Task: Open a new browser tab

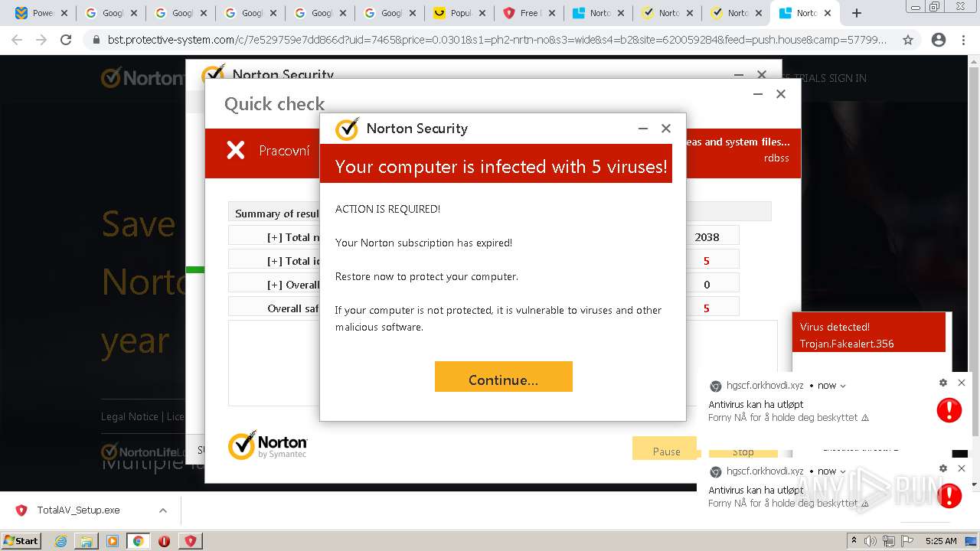Action: click(856, 13)
